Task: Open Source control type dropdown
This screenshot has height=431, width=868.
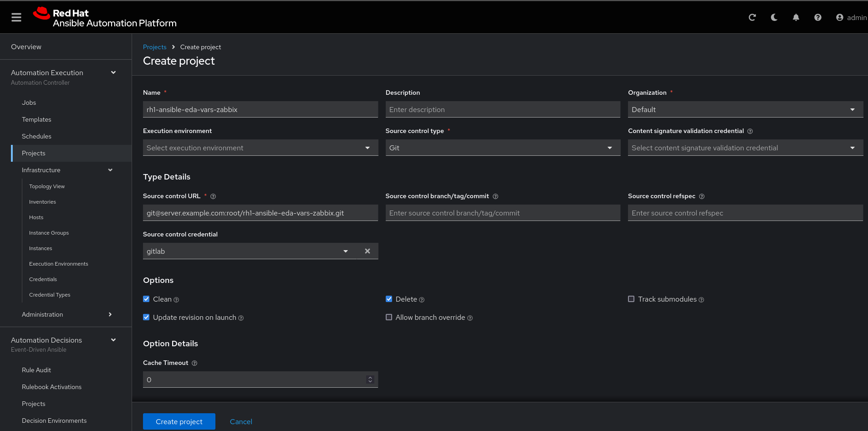Action: pyautogui.click(x=503, y=148)
